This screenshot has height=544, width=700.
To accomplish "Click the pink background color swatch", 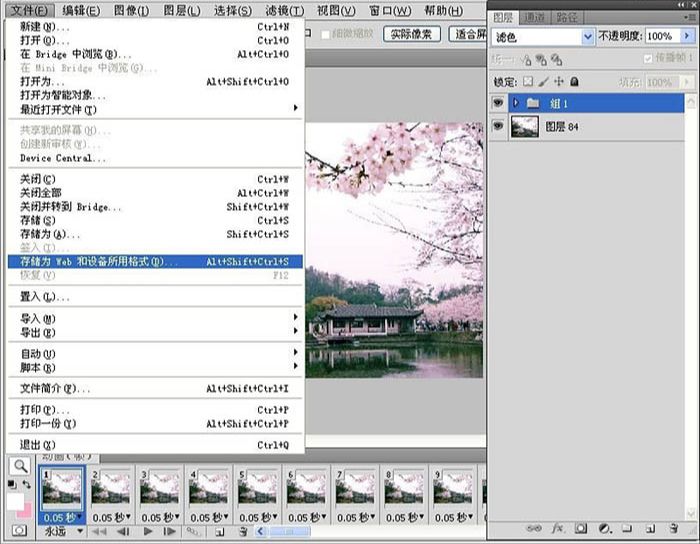I will [x=26, y=512].
